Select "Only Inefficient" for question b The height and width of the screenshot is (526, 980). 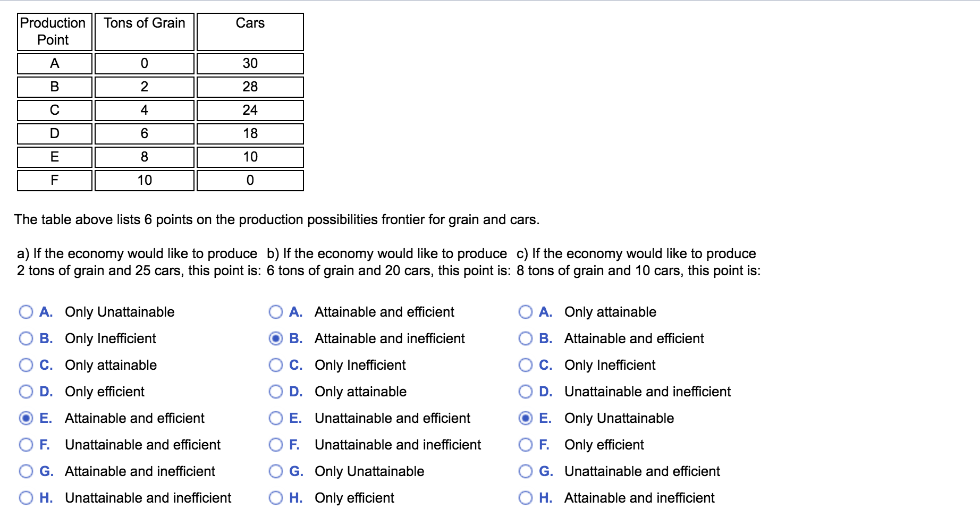[x=276, y=365]
